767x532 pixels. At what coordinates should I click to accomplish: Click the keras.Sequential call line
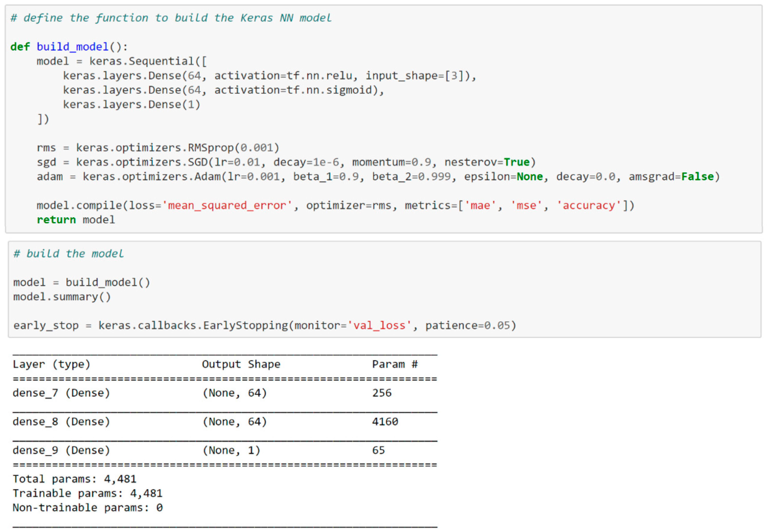pyautogui.click(x=121, y=61)
